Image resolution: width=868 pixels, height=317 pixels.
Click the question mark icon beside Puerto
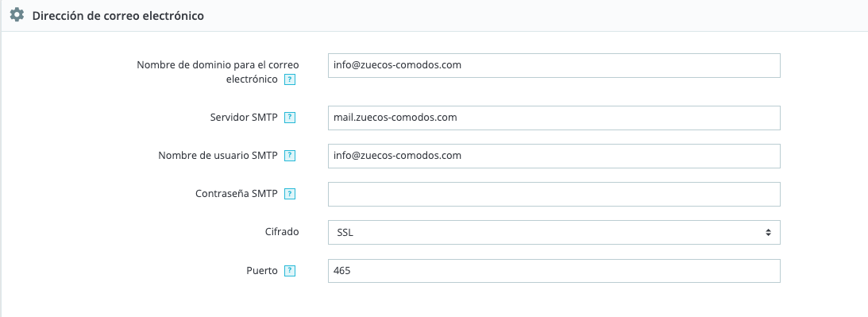290,271
